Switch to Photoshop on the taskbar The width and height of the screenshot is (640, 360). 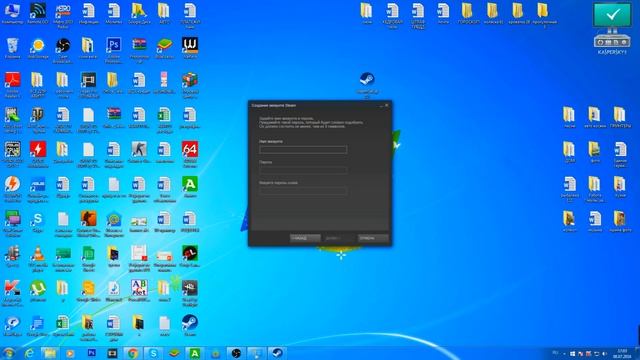coord(91,353)
